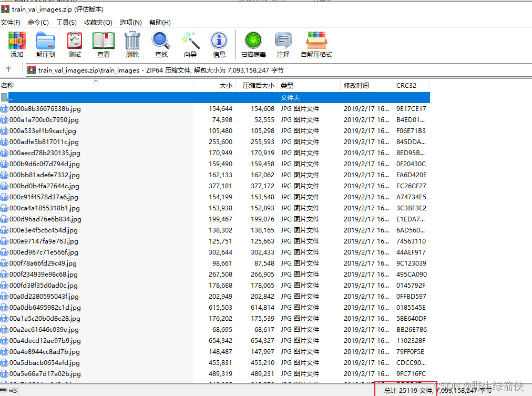Click size value 615,503

click(221, 308)
